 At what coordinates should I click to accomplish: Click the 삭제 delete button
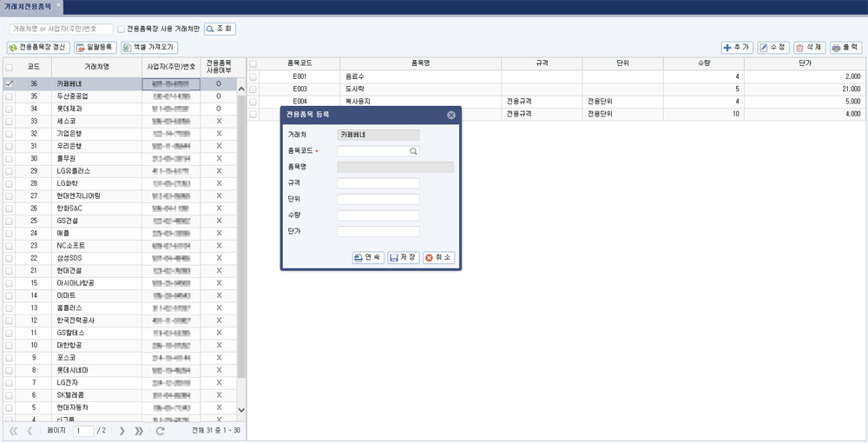tap(809, 48)
